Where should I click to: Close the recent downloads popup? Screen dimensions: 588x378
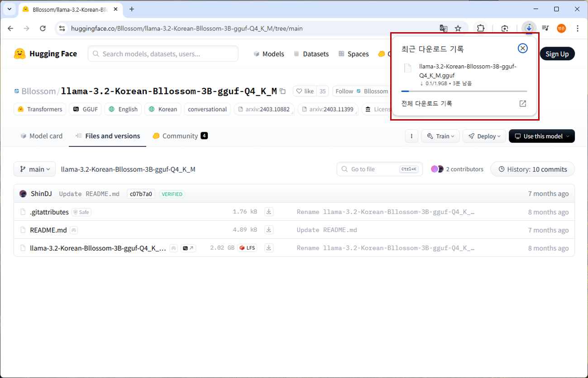click(x=522, y=48)
